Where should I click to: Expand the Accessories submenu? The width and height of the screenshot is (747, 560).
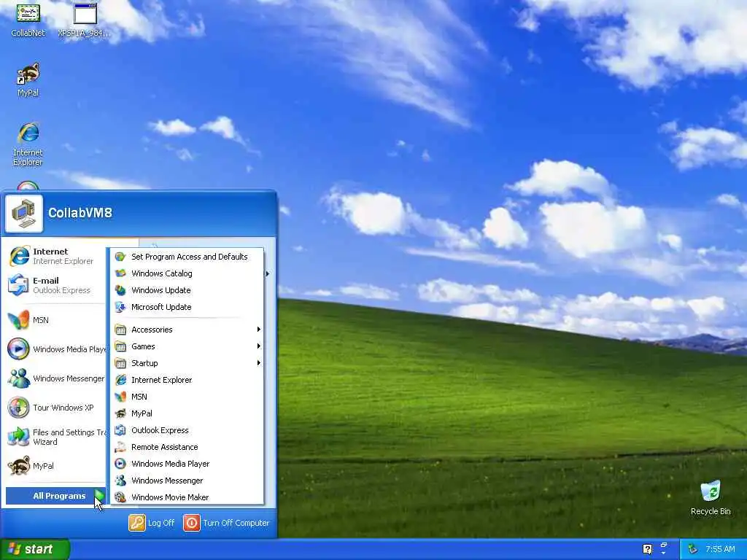[187, 330]
